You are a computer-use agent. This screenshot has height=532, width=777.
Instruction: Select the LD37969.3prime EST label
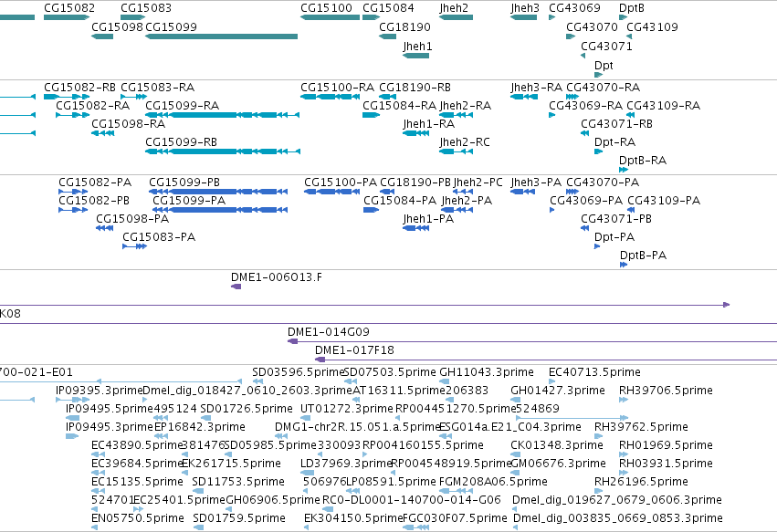(346, 464)
